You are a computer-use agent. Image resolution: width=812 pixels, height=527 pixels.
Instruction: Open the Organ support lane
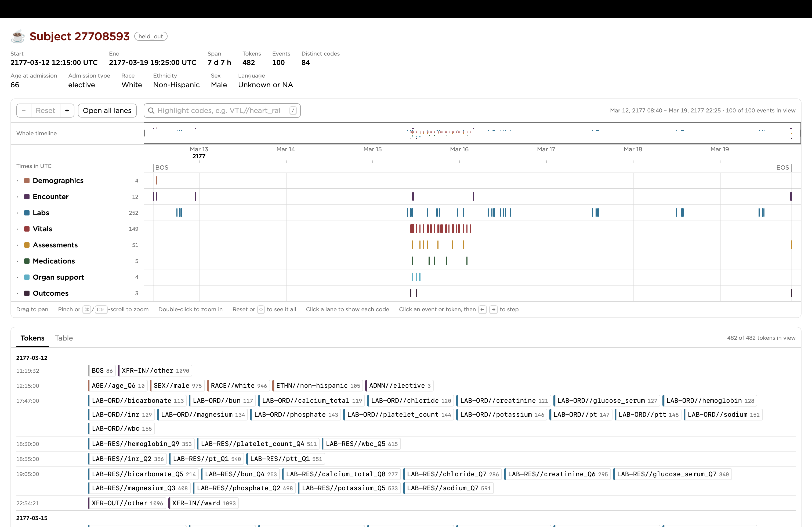[x=17, y=277]
